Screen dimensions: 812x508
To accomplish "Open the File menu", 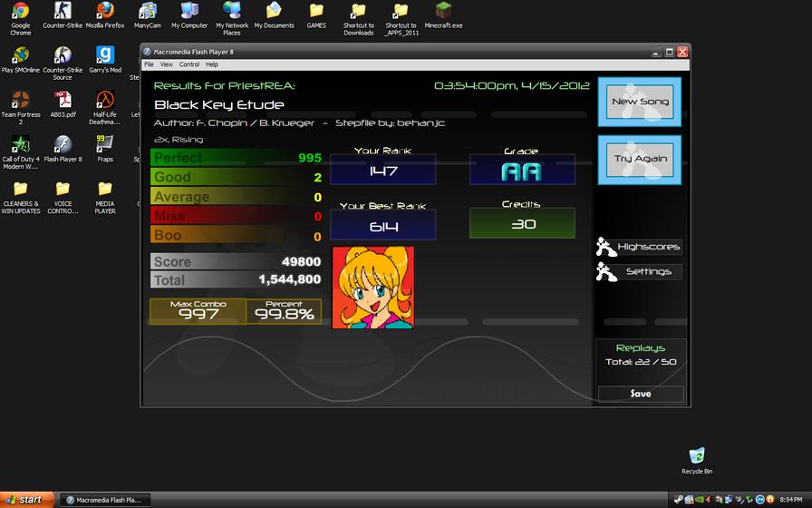I will pyautogui.click(x=150, y=64).
